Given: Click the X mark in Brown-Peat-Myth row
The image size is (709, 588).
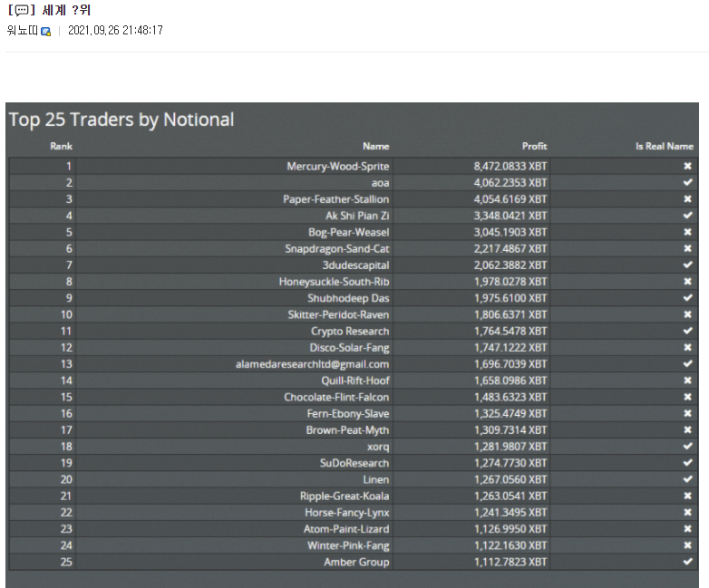Looking at the screenshot, I should pos(687,429).
